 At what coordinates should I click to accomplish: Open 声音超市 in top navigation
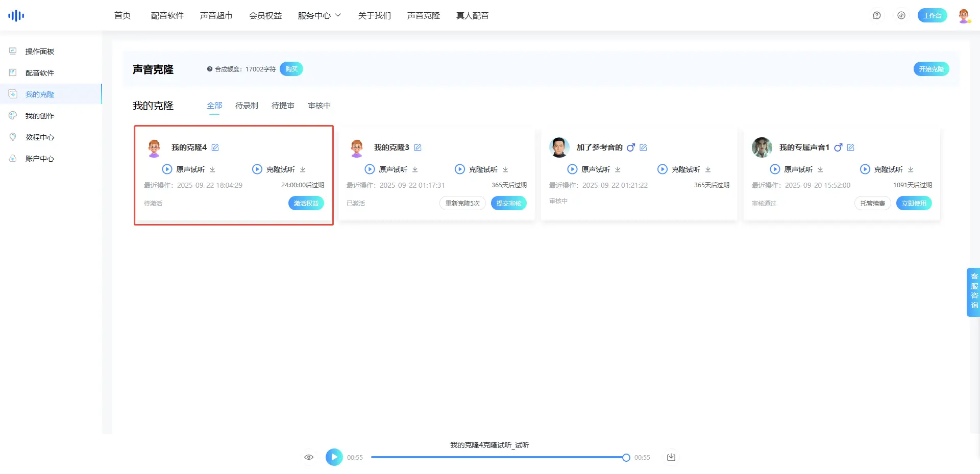(x=216, y=15)
